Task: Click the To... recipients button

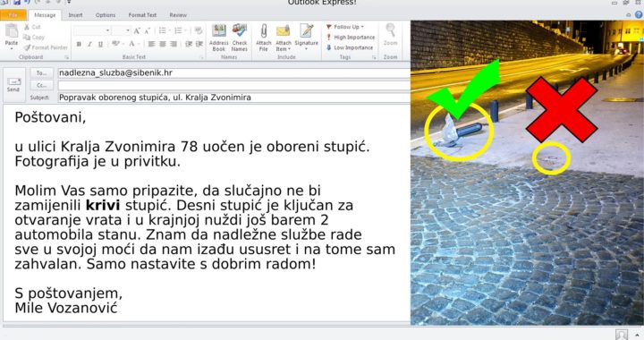Action: coord(41,73)
